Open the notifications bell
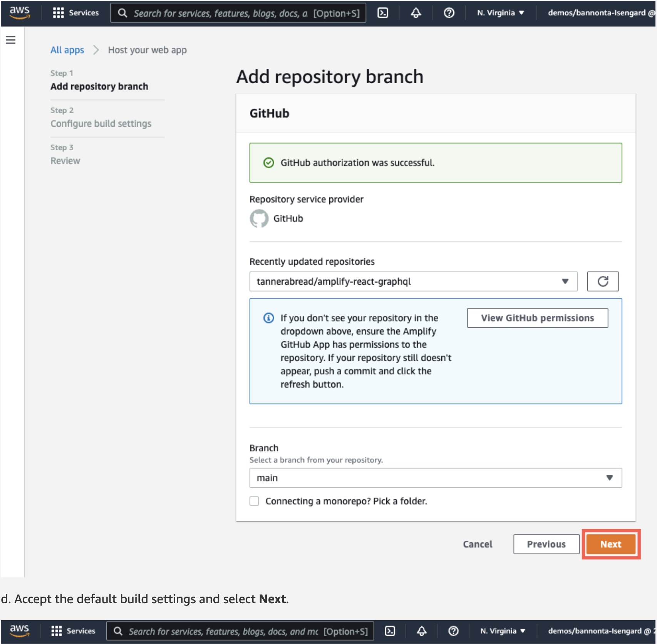The image size is (657, 644). tap(416, 13)
